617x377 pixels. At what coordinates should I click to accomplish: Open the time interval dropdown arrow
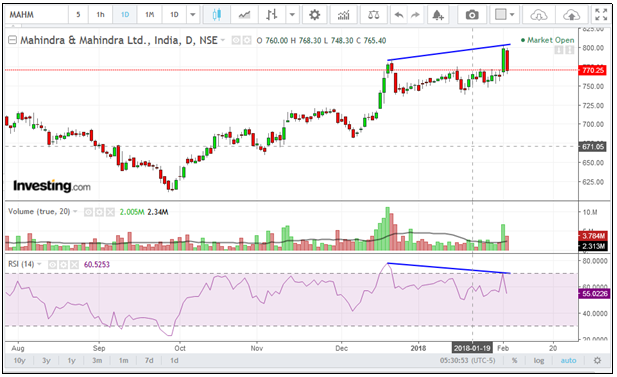click(193, 15)
